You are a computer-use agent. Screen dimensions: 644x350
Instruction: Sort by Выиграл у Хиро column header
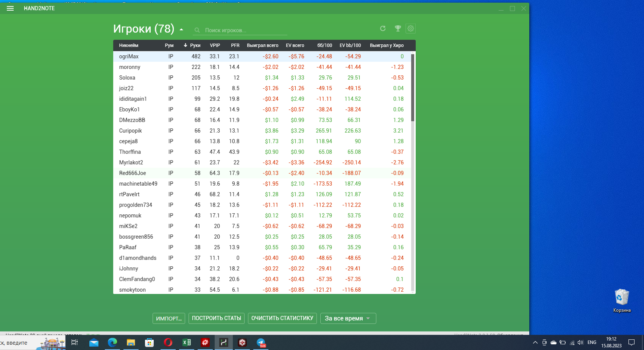[x=387, y=45]
